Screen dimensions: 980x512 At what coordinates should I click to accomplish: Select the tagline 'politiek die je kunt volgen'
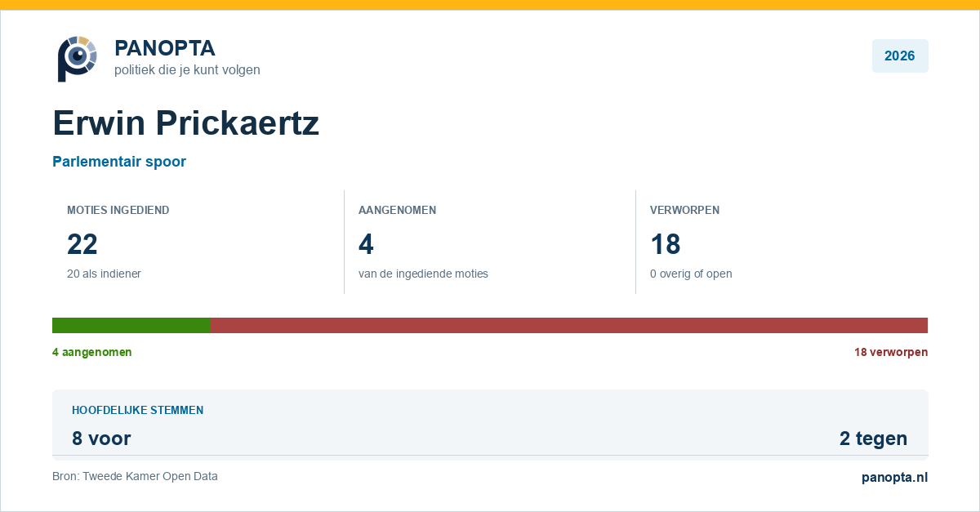[x=187, y=70]
